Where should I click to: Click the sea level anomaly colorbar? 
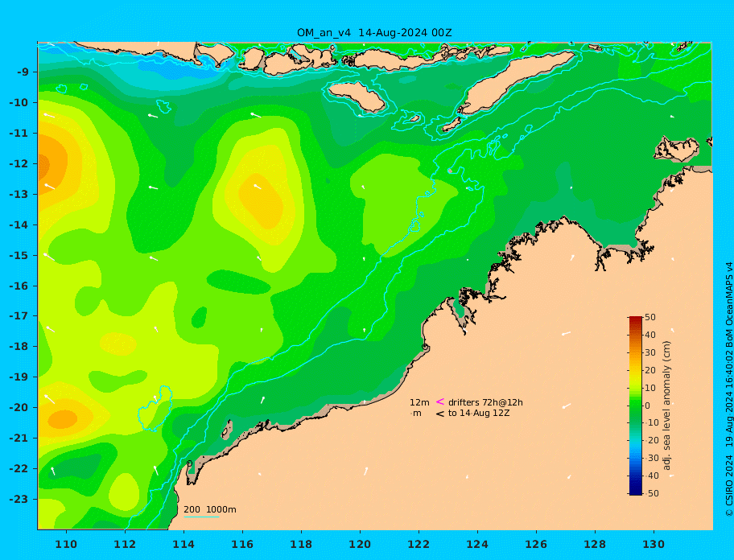point(635,406)
